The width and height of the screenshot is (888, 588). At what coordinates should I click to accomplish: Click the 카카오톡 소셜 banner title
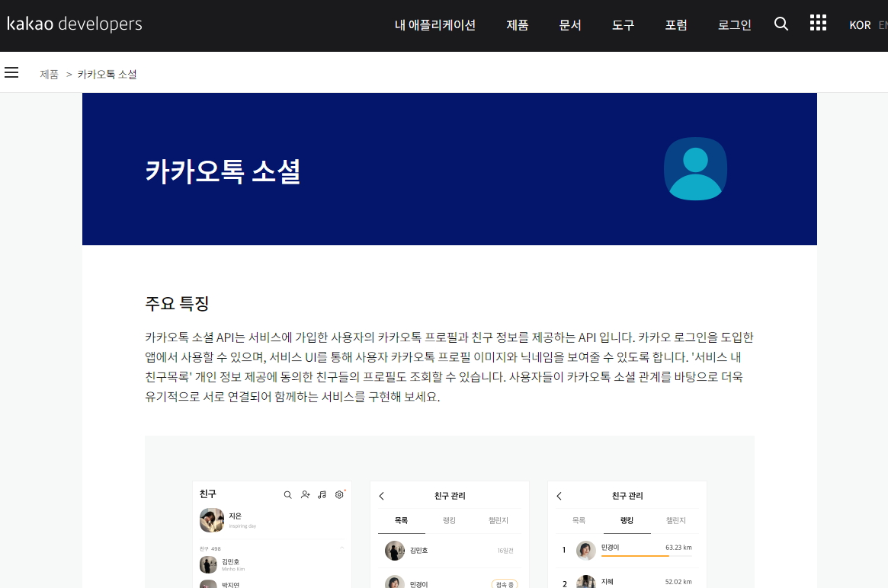click(x=223, y=171)
